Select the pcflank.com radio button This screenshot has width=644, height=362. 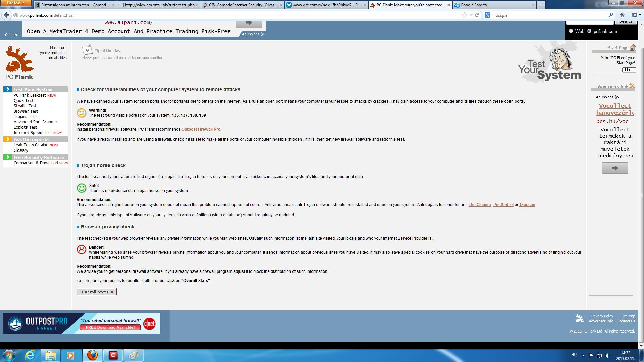(x=589, y=31)
